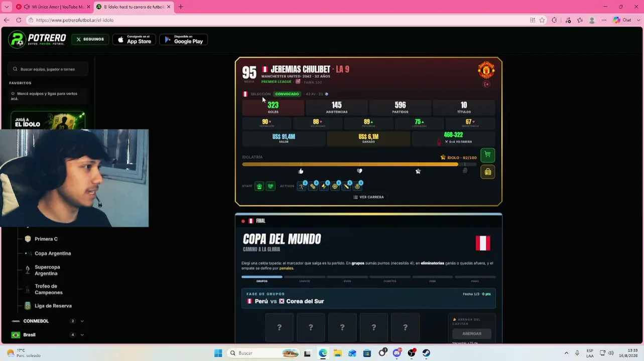Click the 'PREMIER LEAGUE' link on the player card
This screenshot has width=644, height=361.
click(276, 81)
